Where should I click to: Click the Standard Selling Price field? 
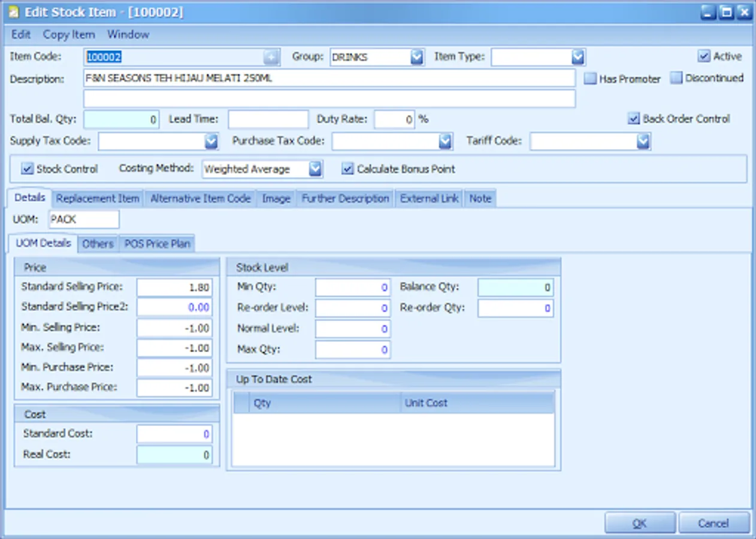point(174,287)
